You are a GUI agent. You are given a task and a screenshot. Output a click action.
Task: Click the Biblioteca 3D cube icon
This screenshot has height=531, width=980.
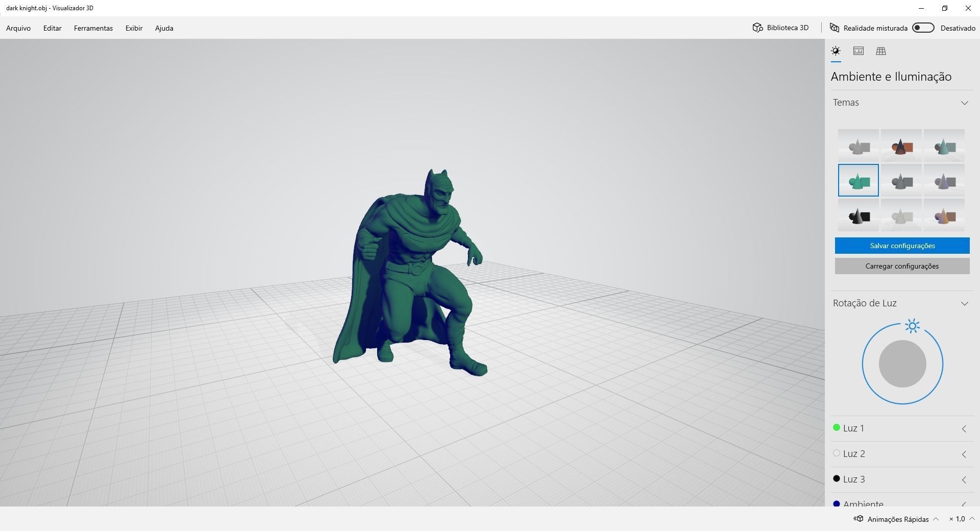757,28
